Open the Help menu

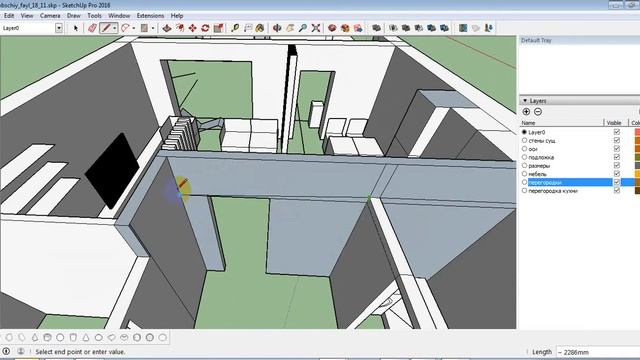point(177,16)
